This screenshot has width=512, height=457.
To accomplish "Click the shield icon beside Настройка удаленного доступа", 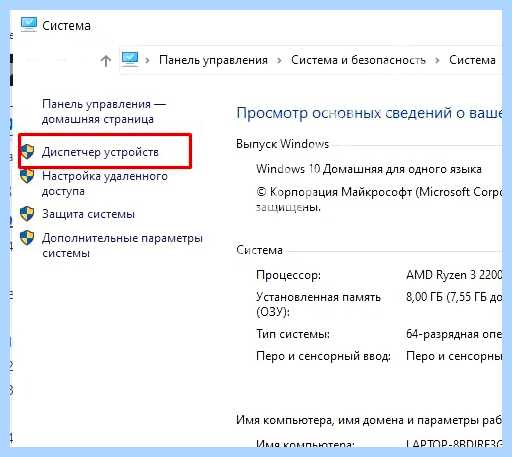I will point(27,176).
